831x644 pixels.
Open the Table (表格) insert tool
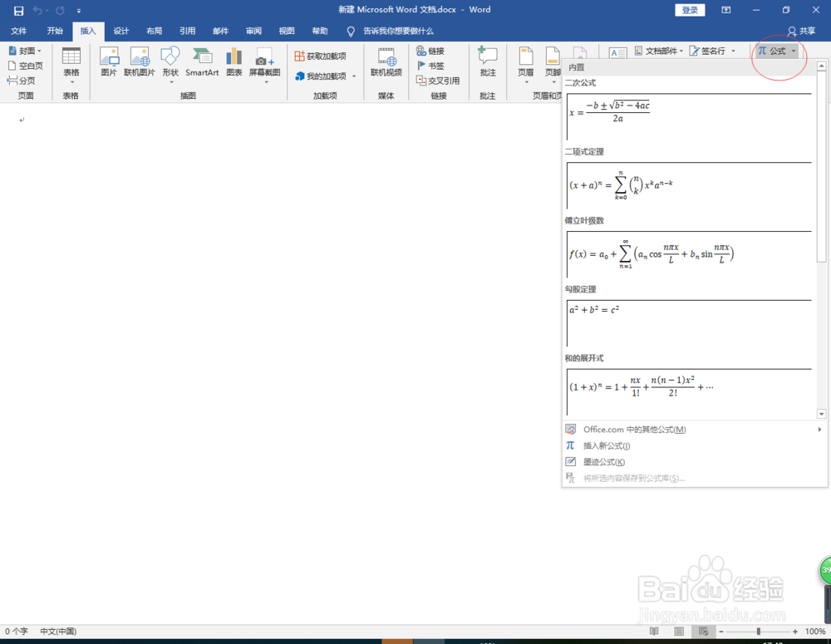(x=71, y=65)
